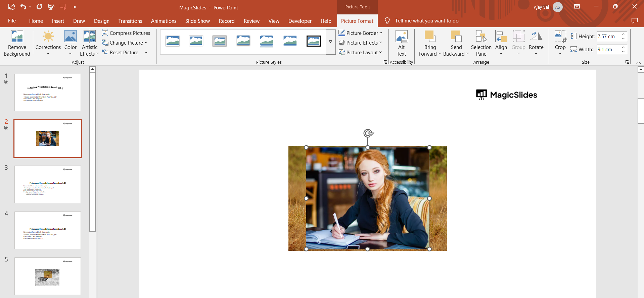644x298 pixels.
Task: Switch to the Slide Show tab
Action: (x=197, y=21)
